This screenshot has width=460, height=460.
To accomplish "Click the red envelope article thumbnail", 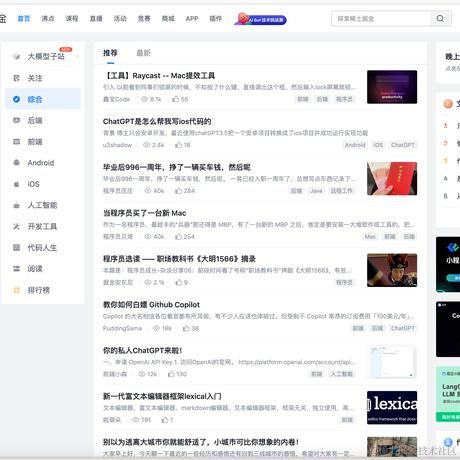I will [392, 179].
